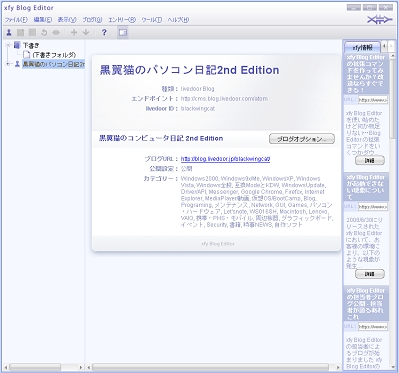Expand the 黒翼猫のパソコン日記 tree node
This screenshot has width=399, height=373.
[x=8, y=64]
